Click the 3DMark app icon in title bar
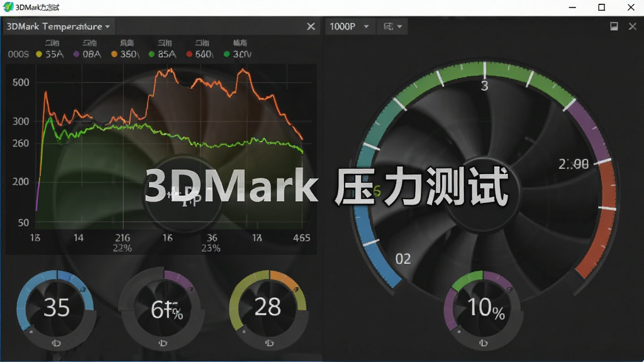The width and height of the screenshot is (644, 362). [8, 7]
